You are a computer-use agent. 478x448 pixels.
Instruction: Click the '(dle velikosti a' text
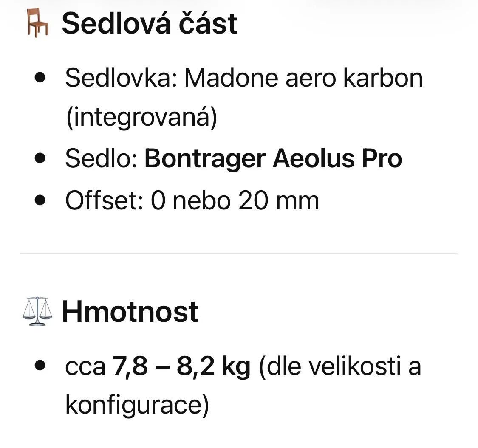339,366
